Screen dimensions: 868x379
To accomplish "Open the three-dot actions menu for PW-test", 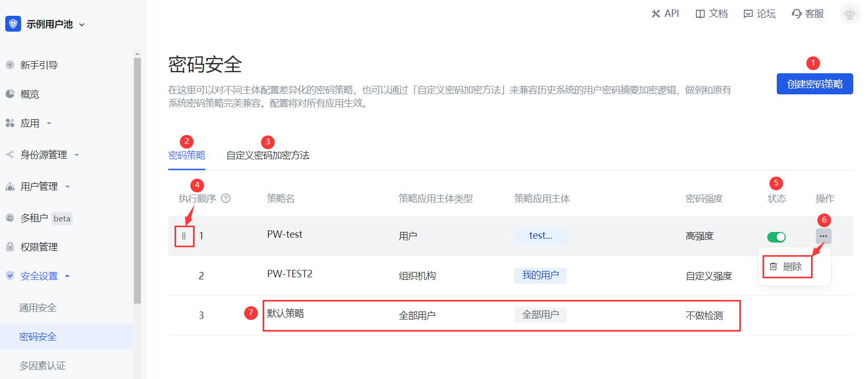I will tap(823, 236).
